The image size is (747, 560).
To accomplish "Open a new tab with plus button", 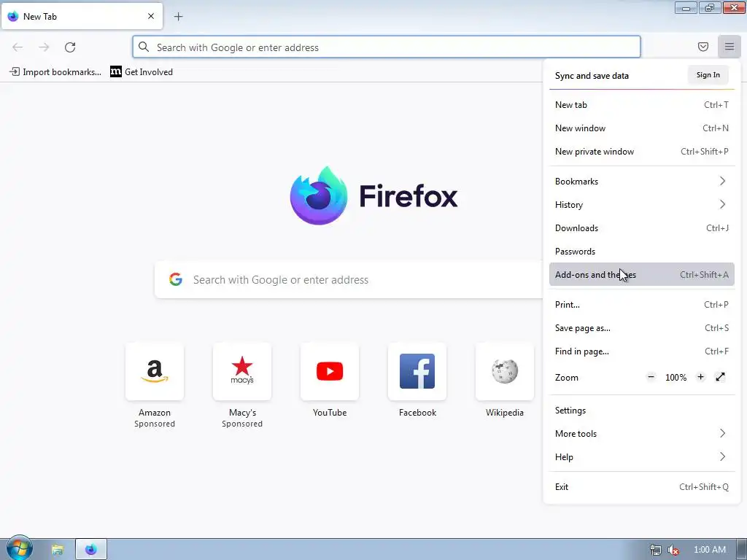I will click(178, 17).
